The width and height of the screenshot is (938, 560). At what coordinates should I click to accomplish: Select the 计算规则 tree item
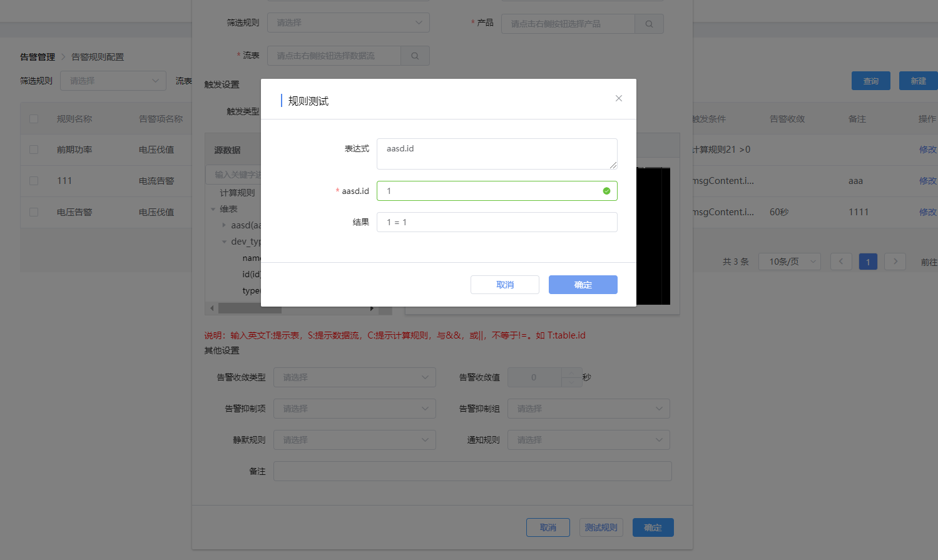237,193
